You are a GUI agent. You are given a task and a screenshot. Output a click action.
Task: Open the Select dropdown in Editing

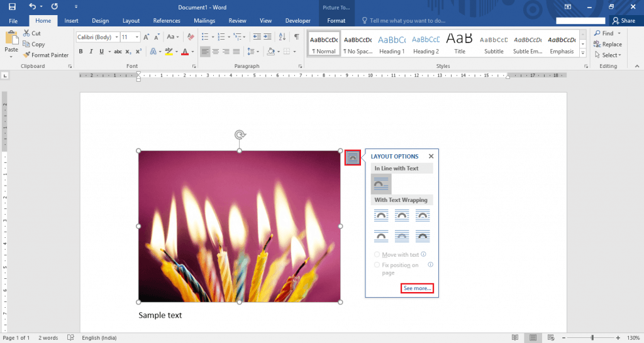click(608, 55)
